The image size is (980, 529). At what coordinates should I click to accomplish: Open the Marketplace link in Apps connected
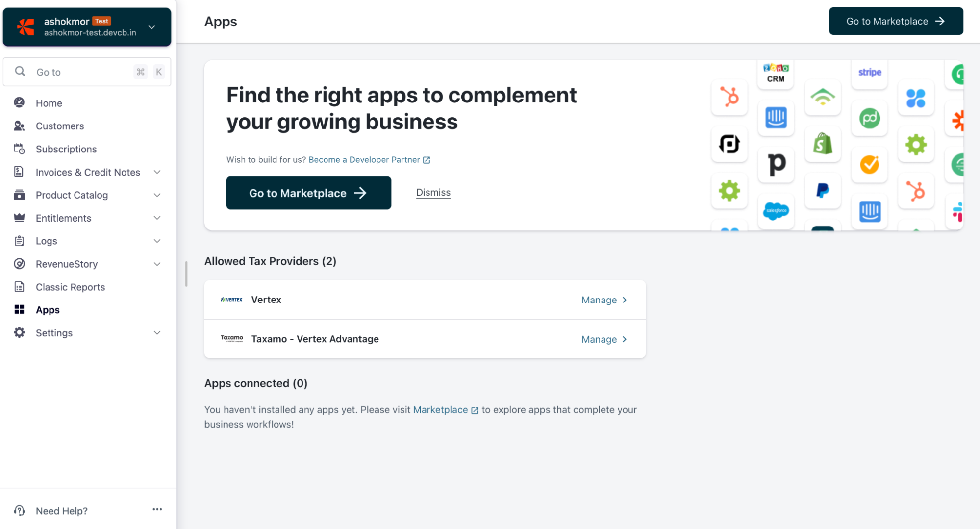tap(445, 410)
